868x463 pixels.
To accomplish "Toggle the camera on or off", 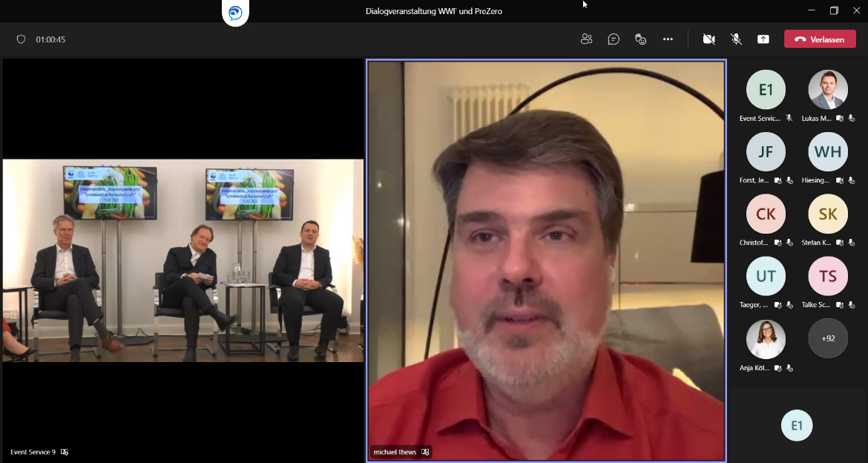I will pos(708,39).
